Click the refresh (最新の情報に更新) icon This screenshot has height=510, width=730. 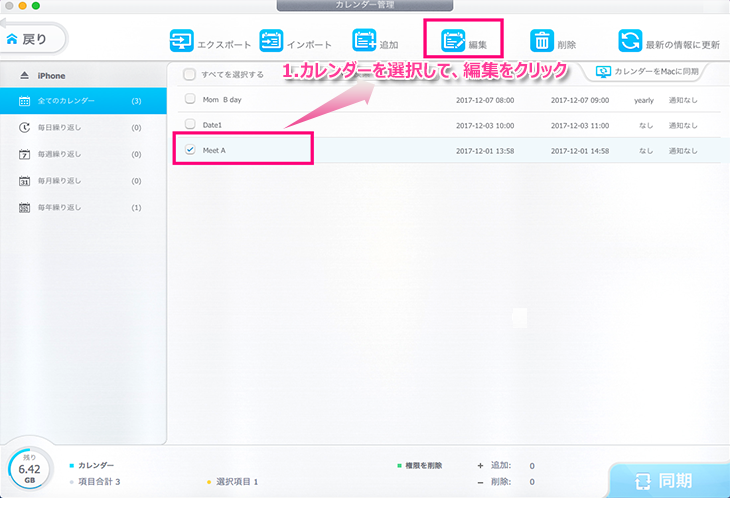(x=630, y=41)
